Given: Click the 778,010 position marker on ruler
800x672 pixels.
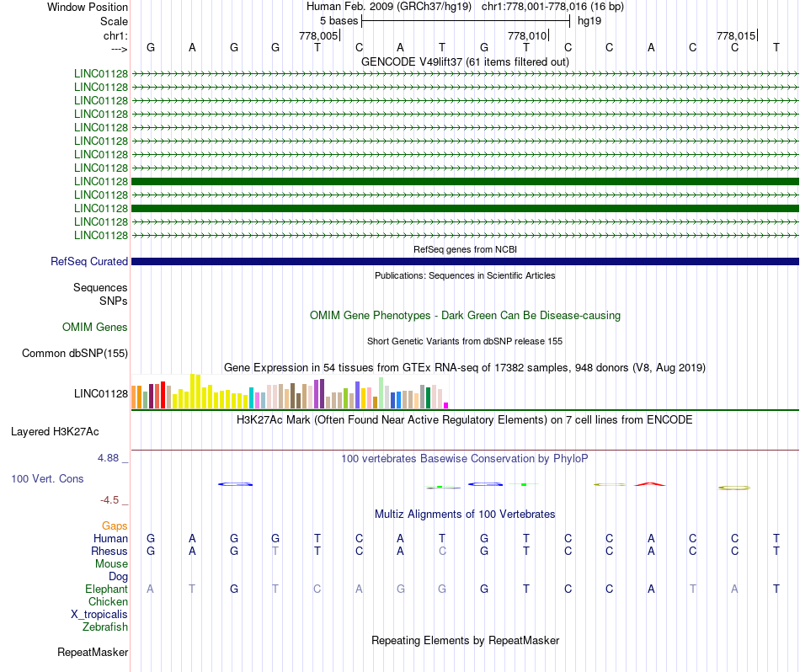Looking at the screenshot, I should pos(529,35).
